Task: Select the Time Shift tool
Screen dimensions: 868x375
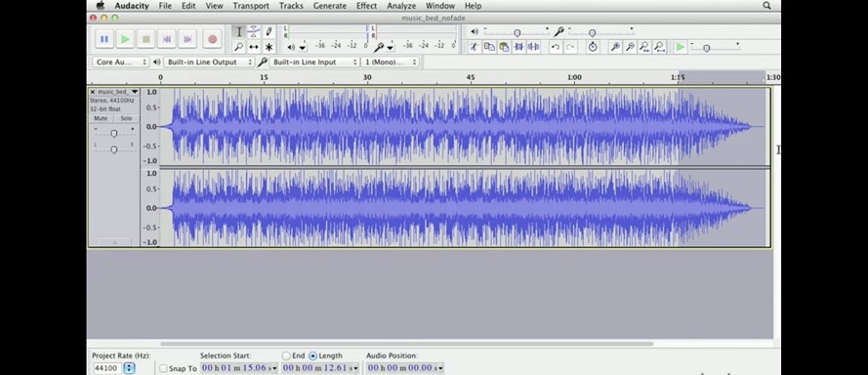Action: 254,47
